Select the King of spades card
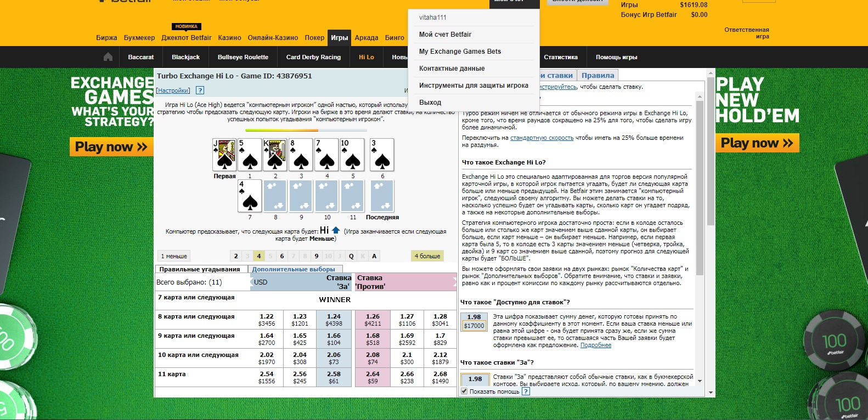The width and height of the screenshot is (868, 420). point(275,155)
